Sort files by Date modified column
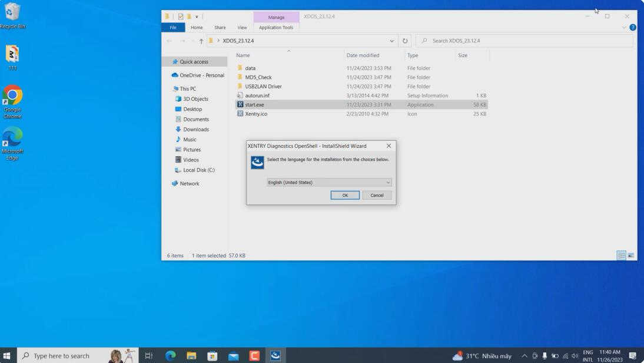The width and height of the screenshot is (644, 363). click(363, 55)
